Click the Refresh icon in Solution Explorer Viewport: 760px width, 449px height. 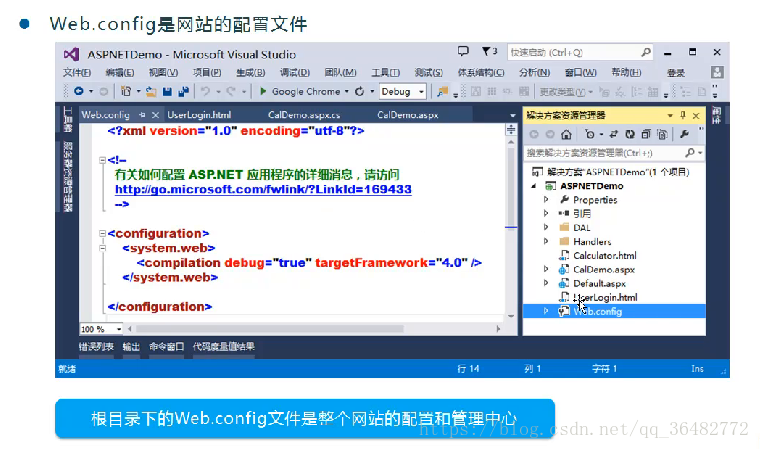coord(630,134)
